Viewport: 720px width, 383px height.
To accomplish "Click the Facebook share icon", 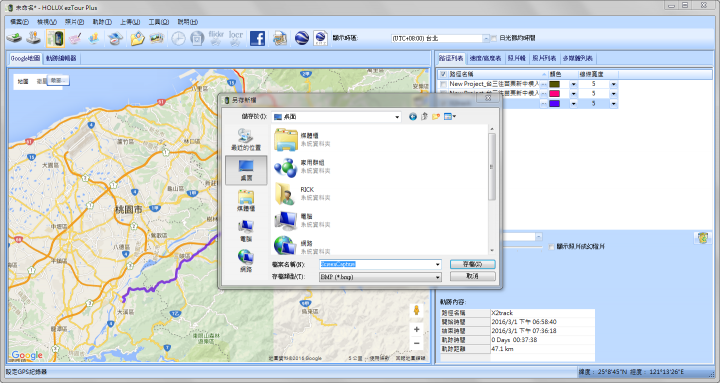I will [x=257, y=39].
